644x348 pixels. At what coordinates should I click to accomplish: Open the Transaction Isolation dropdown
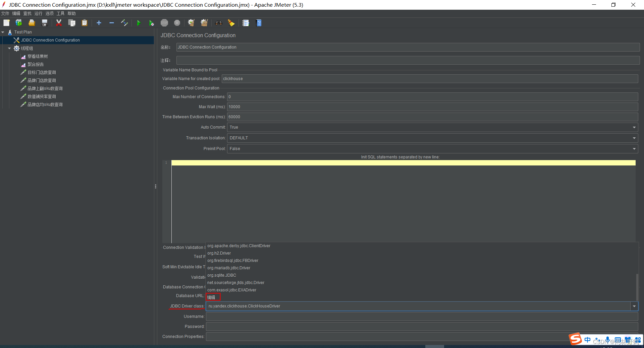point(432,138)
